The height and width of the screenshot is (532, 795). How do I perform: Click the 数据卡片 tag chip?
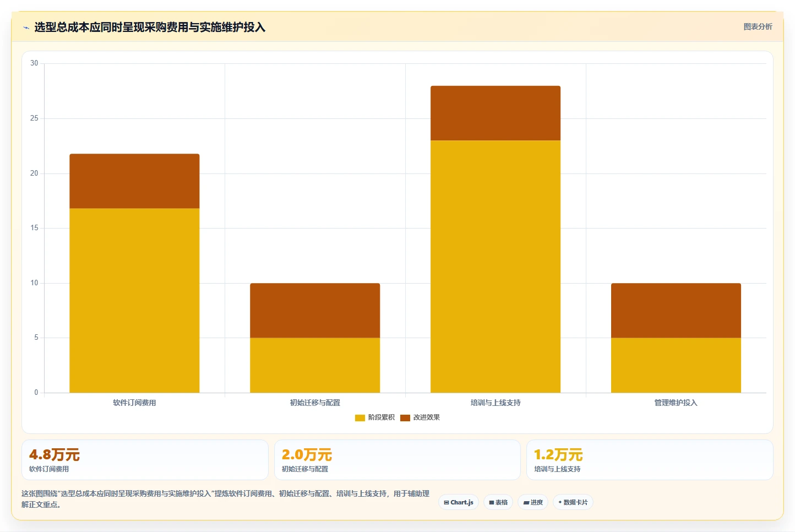coord(573,502)
